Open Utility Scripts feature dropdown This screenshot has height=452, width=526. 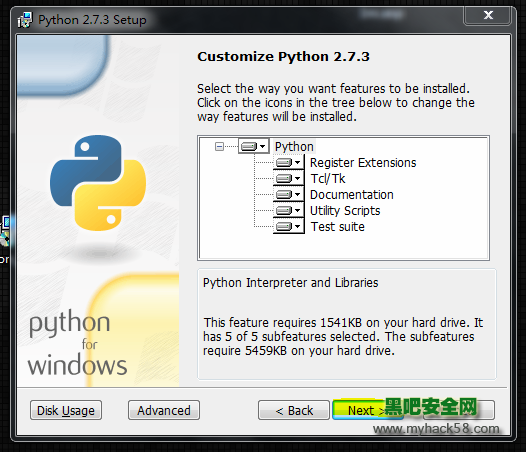[x=288, y=211]
